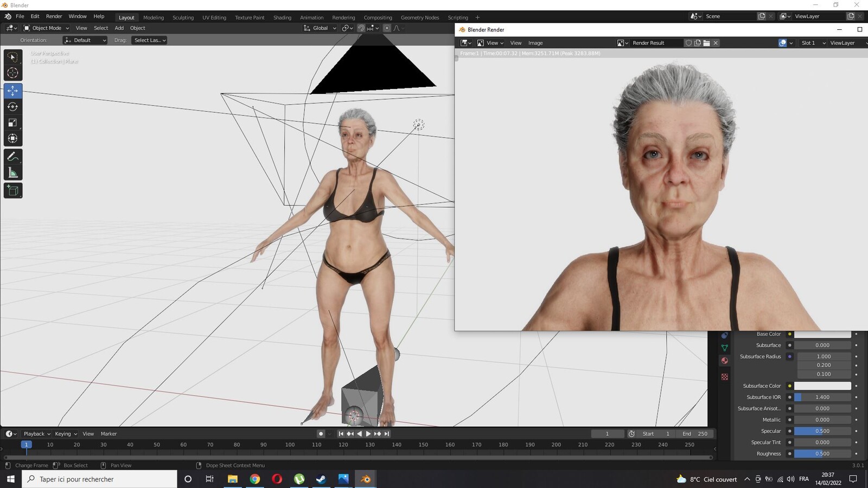868x488 pixels.
Task: Open the File menu
Action: (x=20, y=16)
